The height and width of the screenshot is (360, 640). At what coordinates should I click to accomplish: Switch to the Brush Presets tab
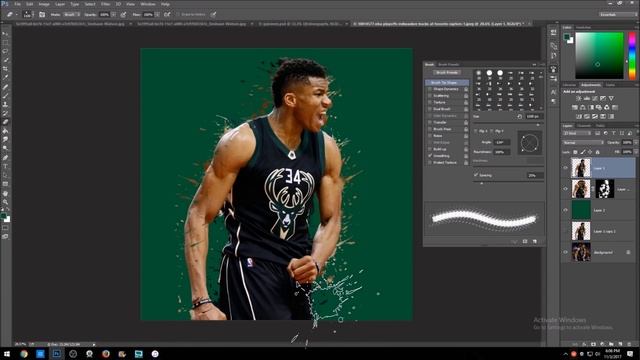pyautogui.click(x=449, y=64)
